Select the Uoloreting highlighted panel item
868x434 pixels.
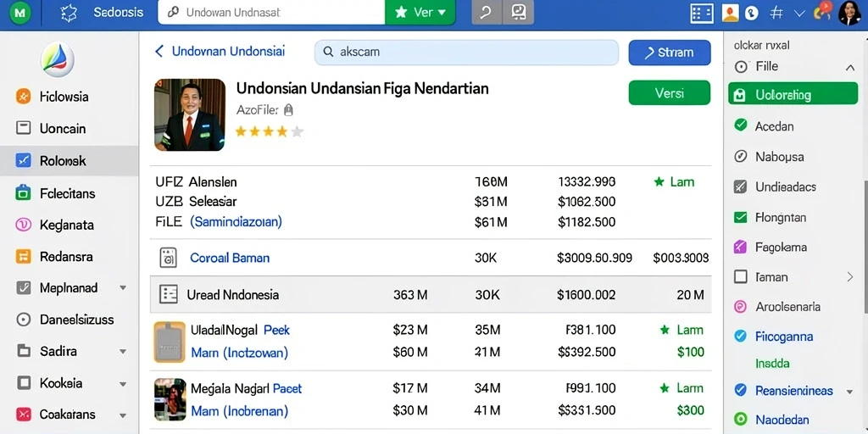pyautogui.click(x=793, y=95)
